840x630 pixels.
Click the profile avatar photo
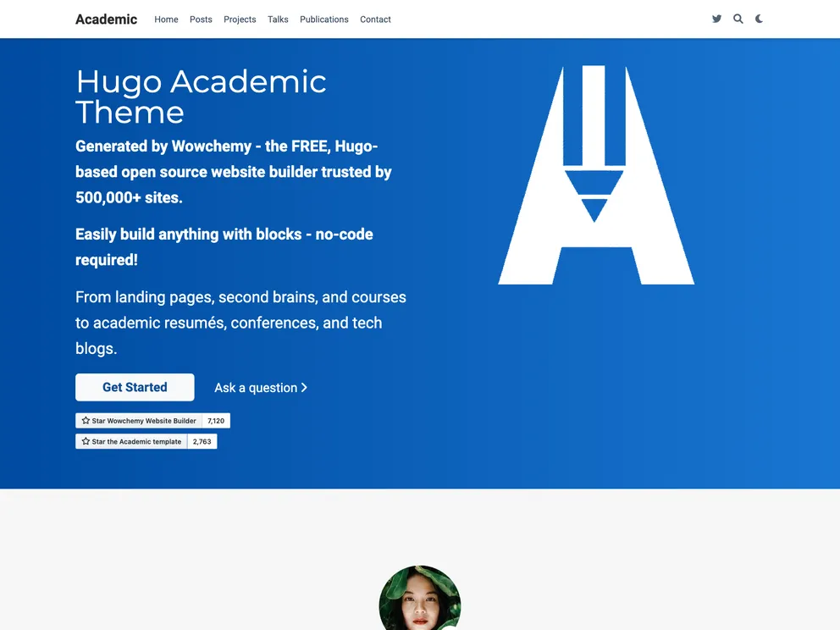coord(420,600)
